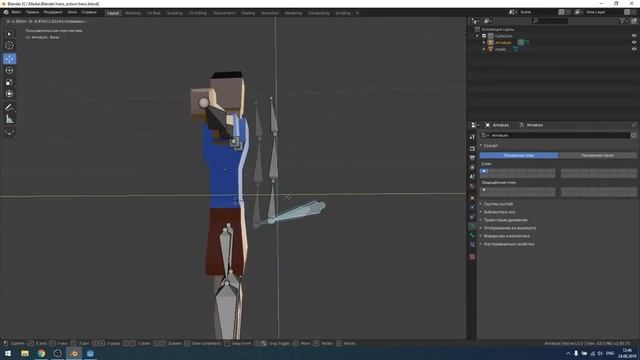This screenshot has width=640, height=360.
Task: Pick the Rotate tool
Action: click(9, 71)
